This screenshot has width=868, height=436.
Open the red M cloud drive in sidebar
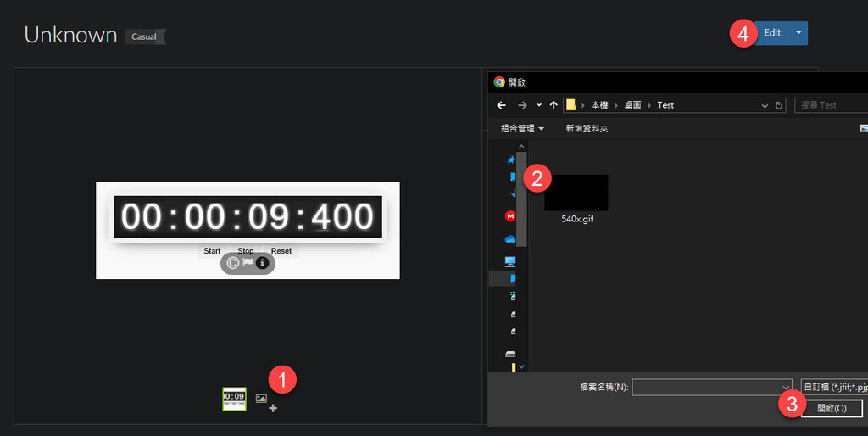click(510, 216)
